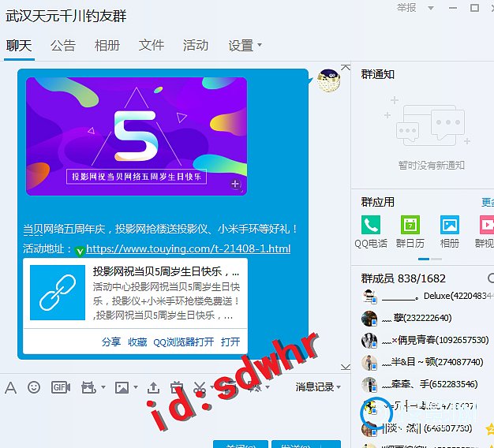Open the purple anniversary banner image
This screenshot has width=494, height=448.
137,136
